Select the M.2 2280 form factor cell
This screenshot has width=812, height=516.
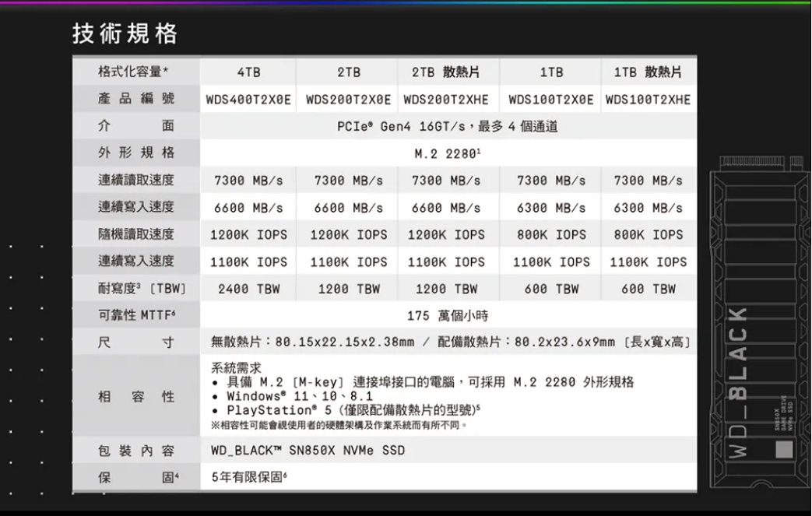[448, 154]
